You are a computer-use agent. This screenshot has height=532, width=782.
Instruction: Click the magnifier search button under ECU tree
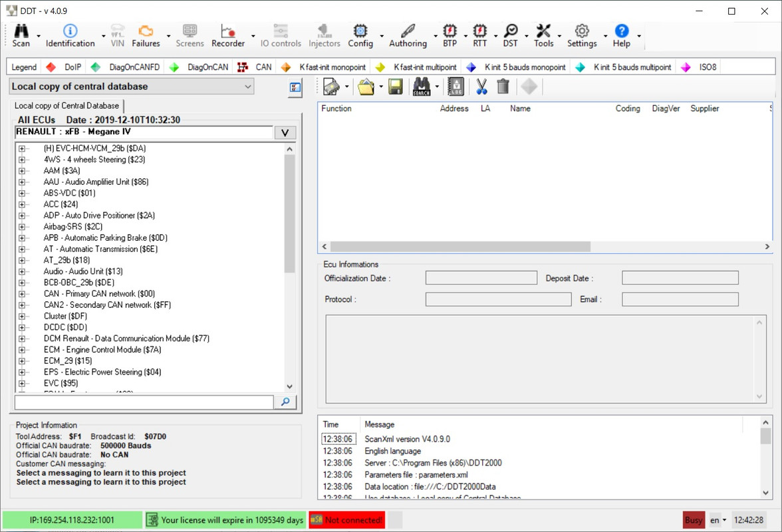[x=285, y=402]
